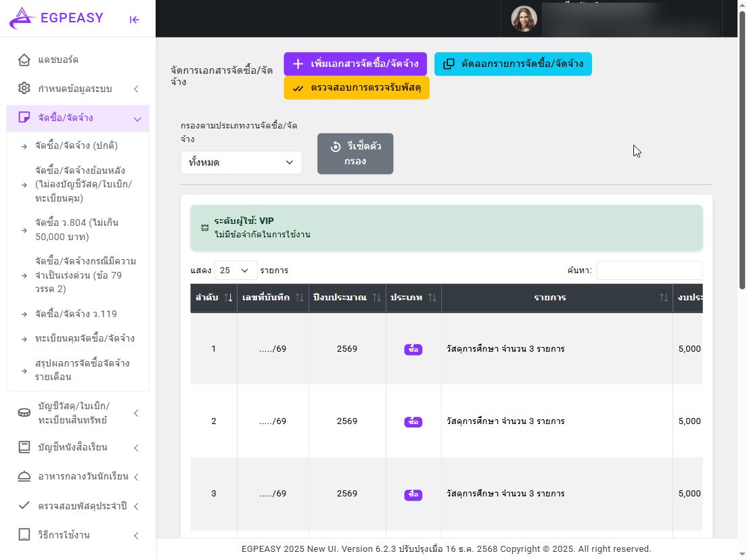
Task: Click the วิธีการใช้งาน tablet icon
Action: coord(24,535)
